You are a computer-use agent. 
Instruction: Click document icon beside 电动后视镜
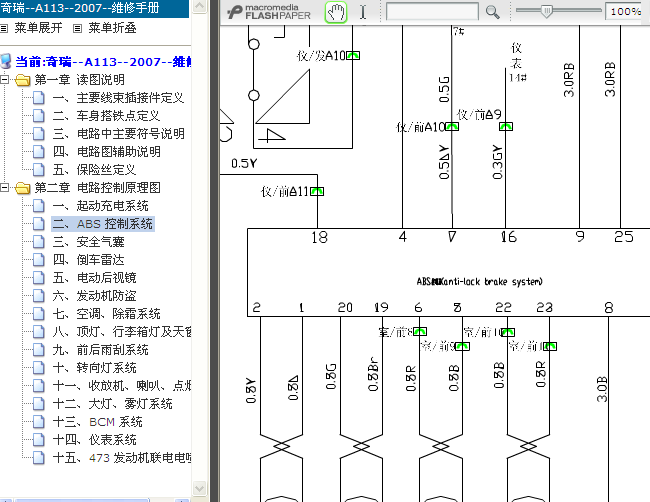coord(39,278)
